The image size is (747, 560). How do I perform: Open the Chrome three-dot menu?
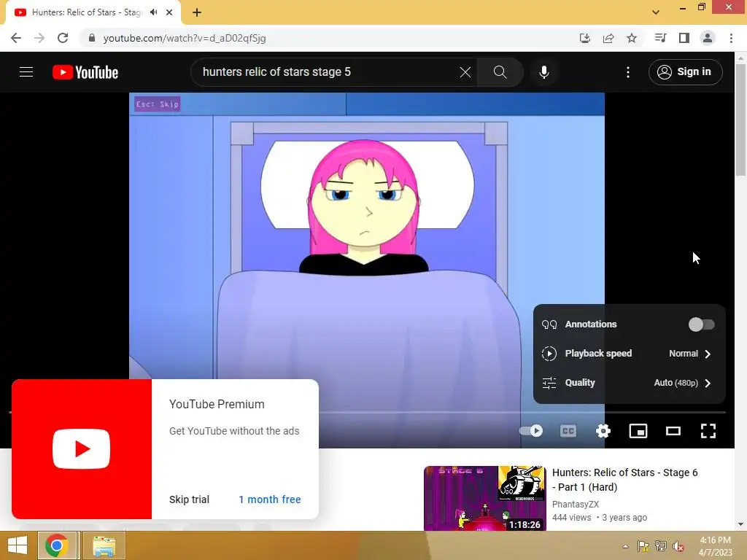pyautogui.click(x=731, y=38)
